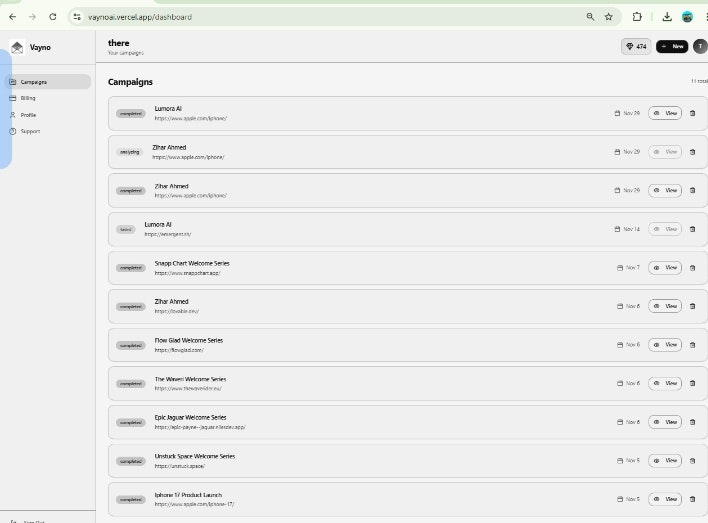Open The Waveri Welcome Series row

click(408, 383)
